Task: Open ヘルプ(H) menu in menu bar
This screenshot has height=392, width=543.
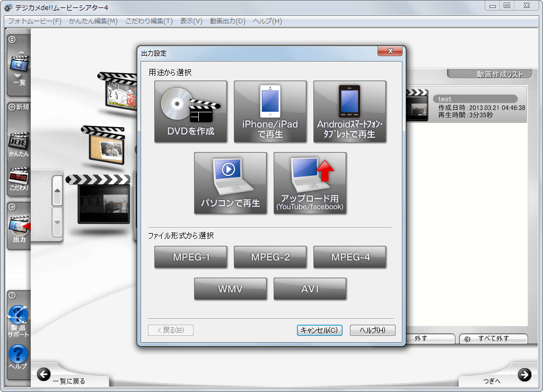Action: [x=267, y=21]
